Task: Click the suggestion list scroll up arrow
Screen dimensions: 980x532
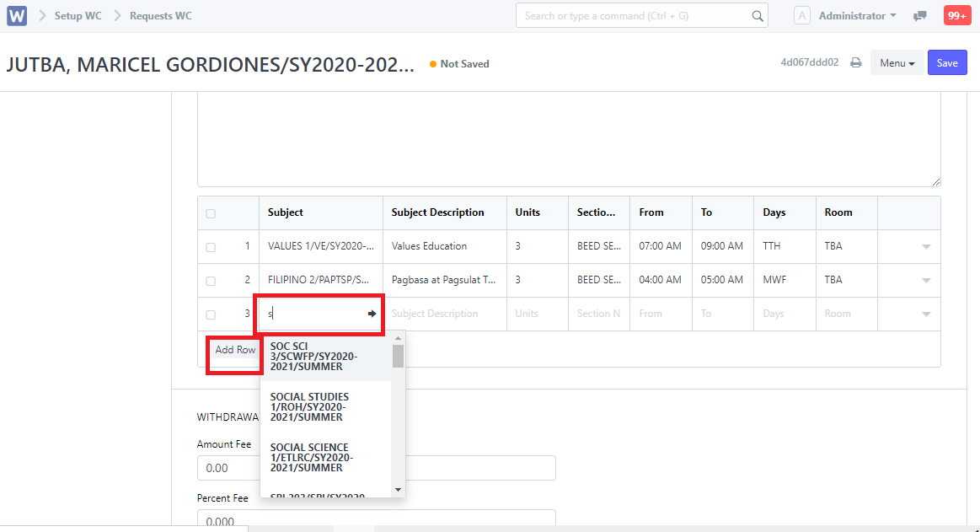Action: pos(398,338)
